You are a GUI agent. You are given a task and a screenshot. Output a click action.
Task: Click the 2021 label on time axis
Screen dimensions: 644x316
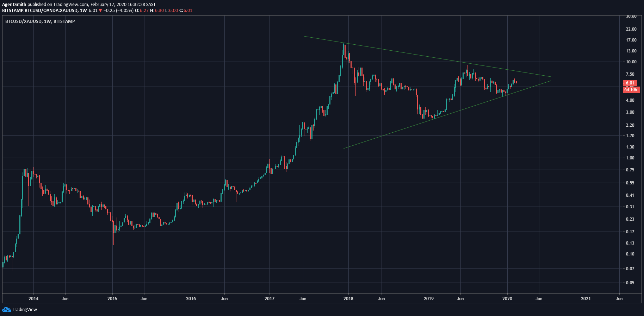point(586,299)
